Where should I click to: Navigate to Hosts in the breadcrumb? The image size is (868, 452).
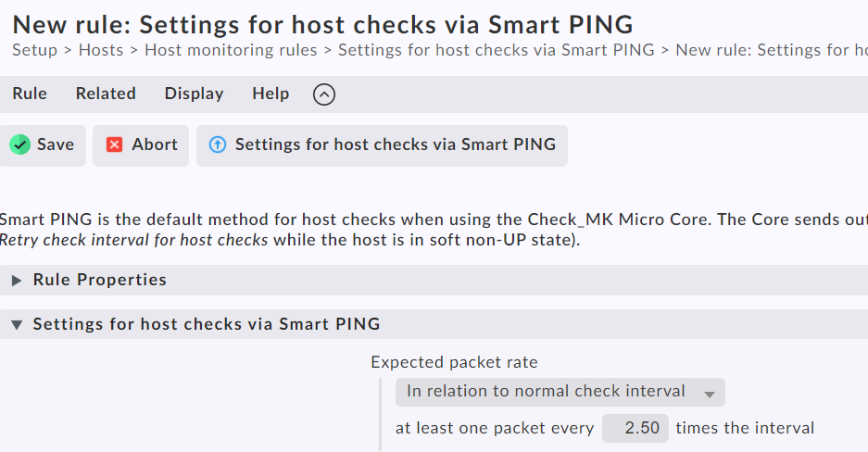[101, 50]
